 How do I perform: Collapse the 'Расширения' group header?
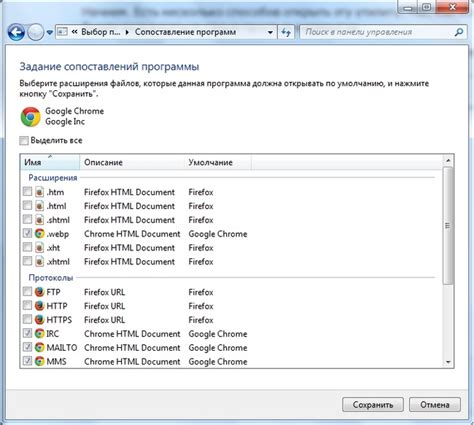click(x=53, y=178)
